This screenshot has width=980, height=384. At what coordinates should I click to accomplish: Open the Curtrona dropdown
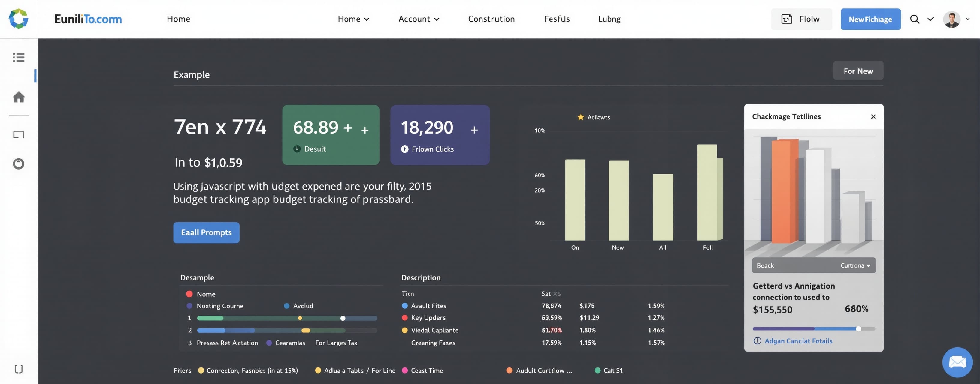855,265
